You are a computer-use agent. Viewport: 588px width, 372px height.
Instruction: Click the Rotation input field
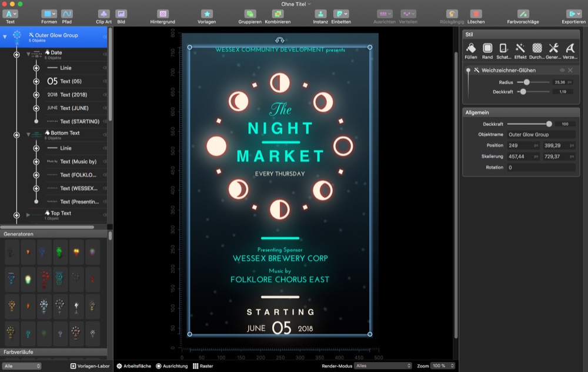[541, 167]
